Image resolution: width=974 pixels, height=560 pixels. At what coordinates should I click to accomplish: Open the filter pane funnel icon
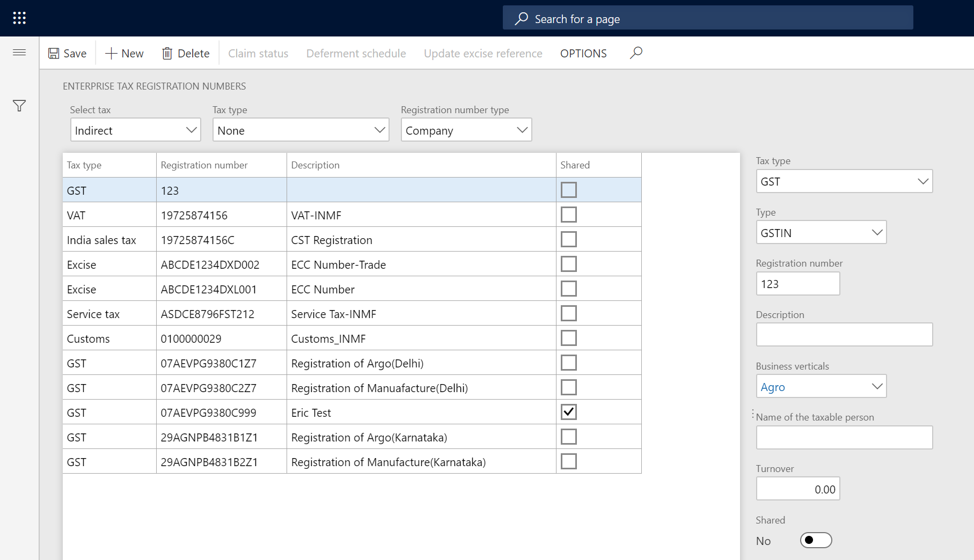click(19, 106)
